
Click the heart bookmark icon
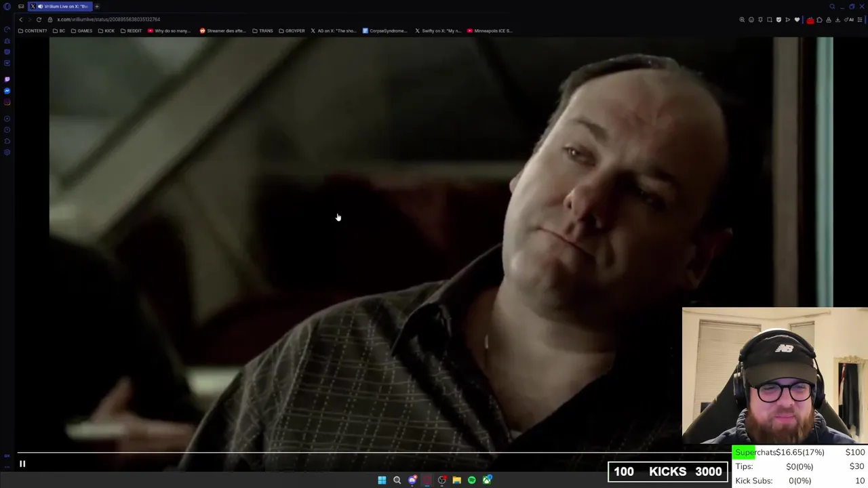click(797, 20)
